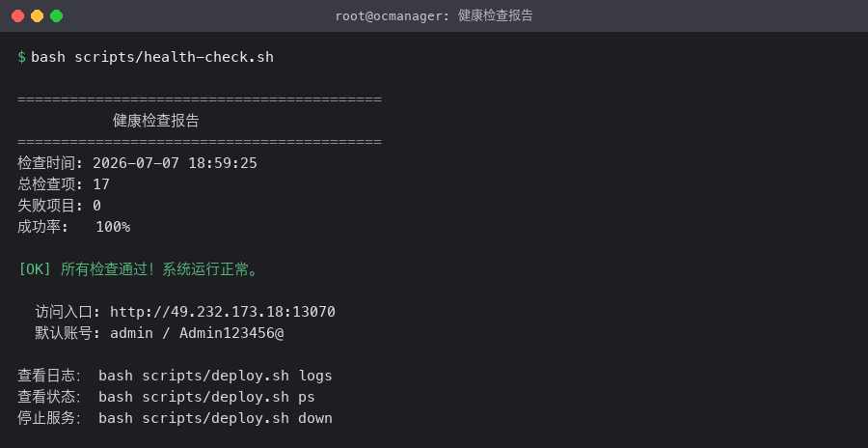The image size is (868, 448).
Task: Click the bash scripts/health-check.sh command text
Action: [152, 57]
